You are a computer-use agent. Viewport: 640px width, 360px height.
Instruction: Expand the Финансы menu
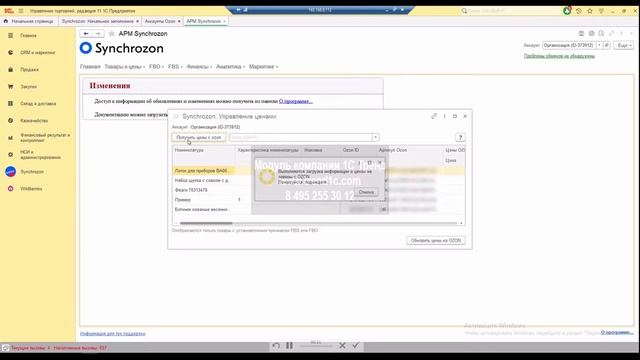pyautogui.click(x=199, y=67)
